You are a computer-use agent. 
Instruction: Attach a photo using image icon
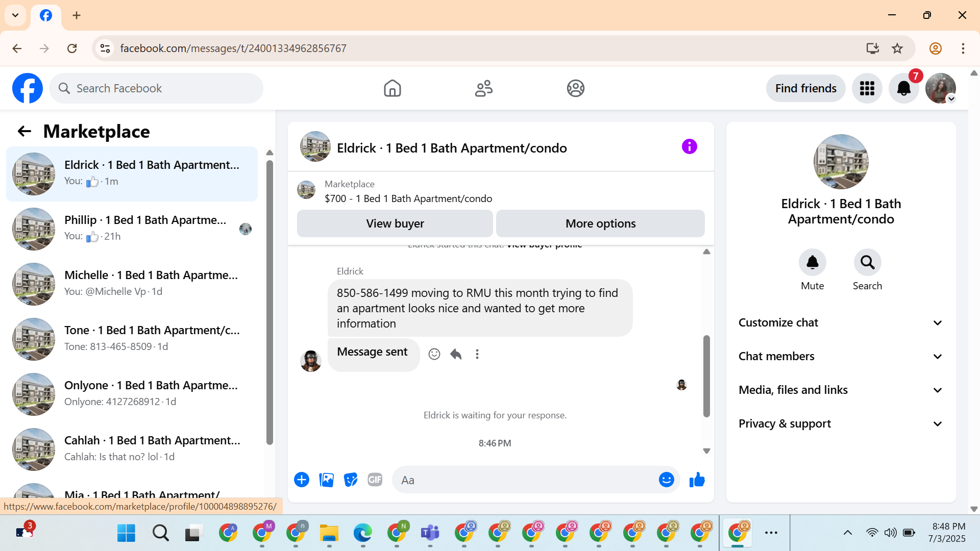click(x=326, y=480)
